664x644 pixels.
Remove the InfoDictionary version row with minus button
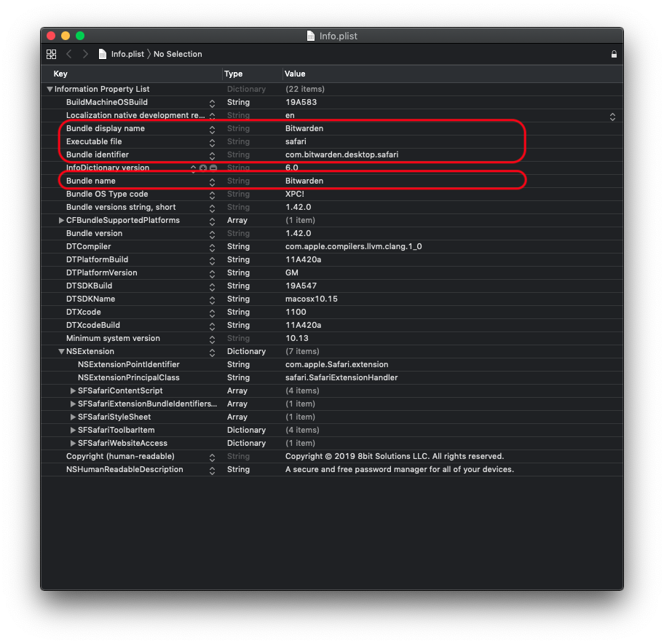point(213,168)
